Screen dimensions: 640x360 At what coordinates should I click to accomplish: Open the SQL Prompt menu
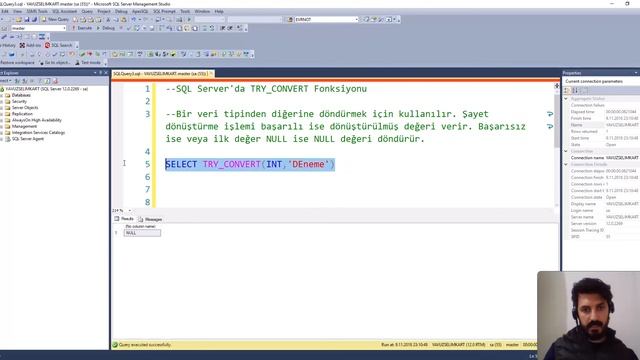click(x=164, y=11)
